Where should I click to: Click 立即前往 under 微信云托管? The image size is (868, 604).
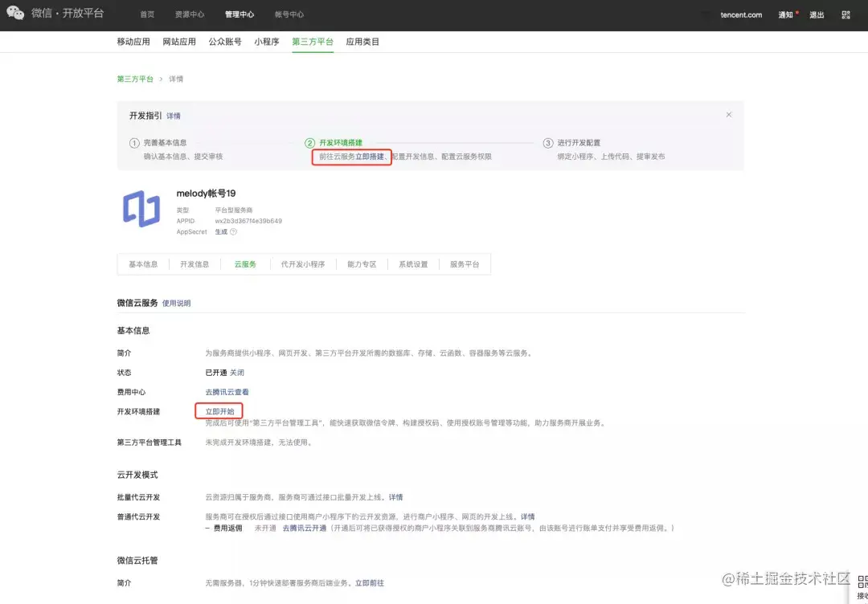point(369,583)
